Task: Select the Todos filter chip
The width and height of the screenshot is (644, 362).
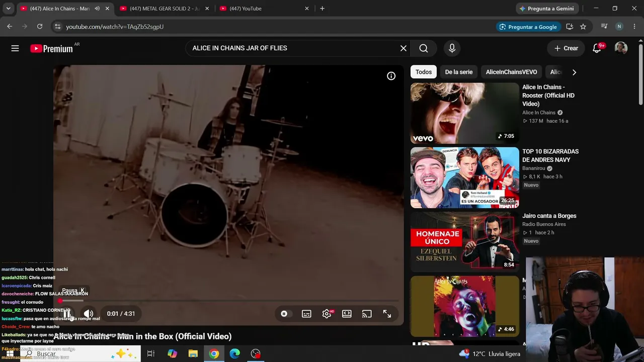Action: [424, 72]
